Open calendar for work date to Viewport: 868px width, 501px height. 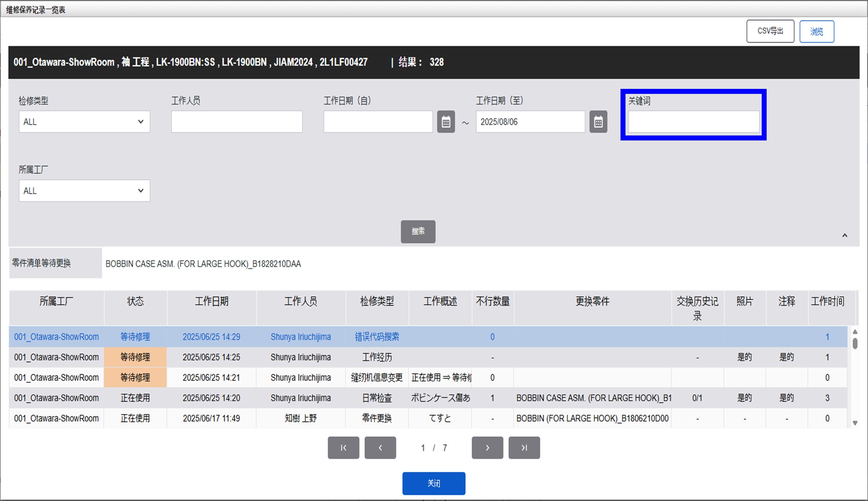point(598,122)
